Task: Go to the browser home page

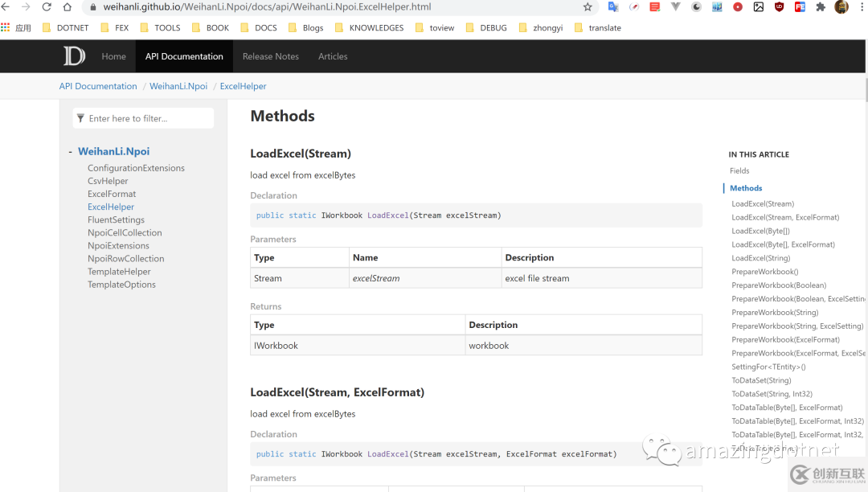Action: 66,7
